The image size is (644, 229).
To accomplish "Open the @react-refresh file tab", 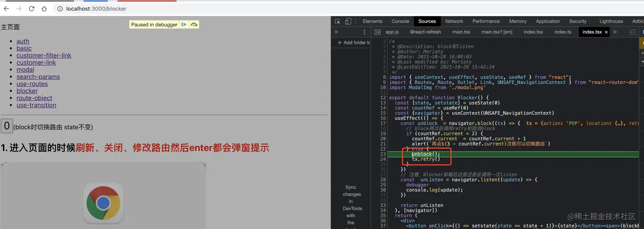I will [x=425, y=32].
